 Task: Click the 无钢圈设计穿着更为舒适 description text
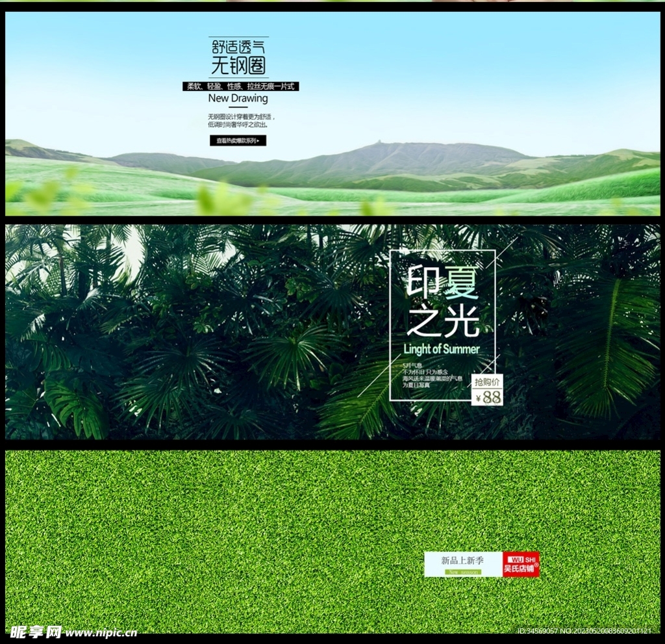coord(241,120)
